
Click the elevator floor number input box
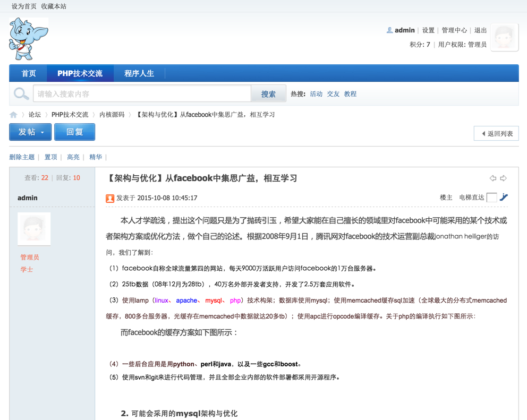pos(492,198)
